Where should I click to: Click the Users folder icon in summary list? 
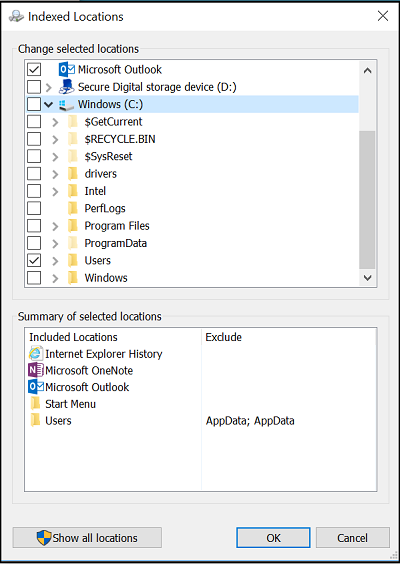(36, 420)
